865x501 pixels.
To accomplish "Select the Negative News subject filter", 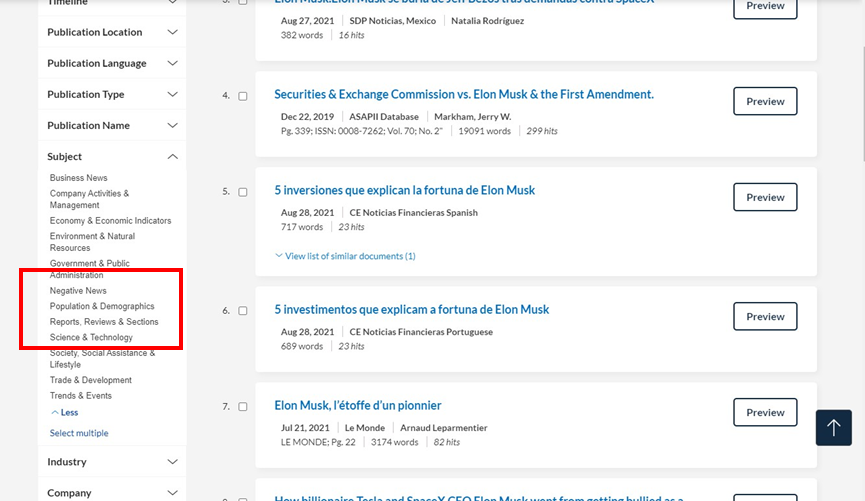I will (78, 291).
